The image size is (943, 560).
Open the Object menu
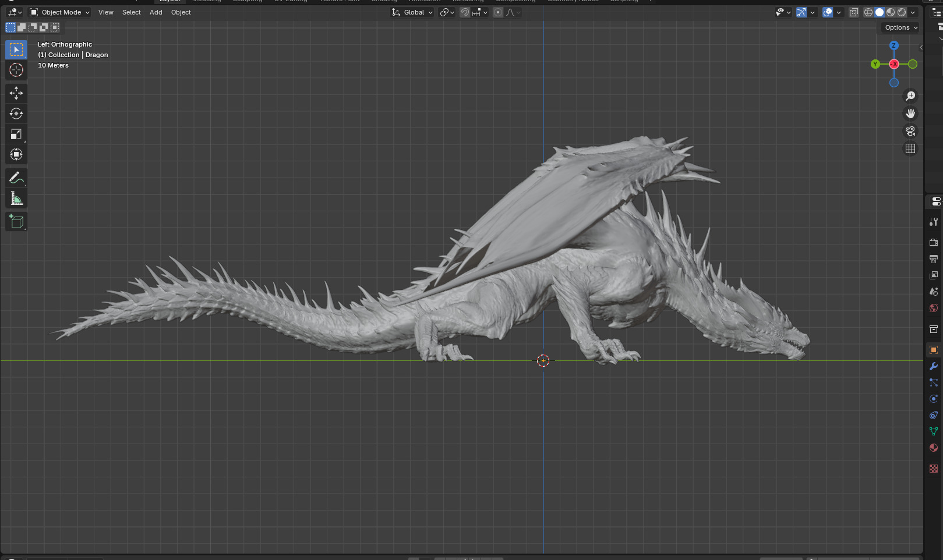pyautogui.click(x=181, y=12)
